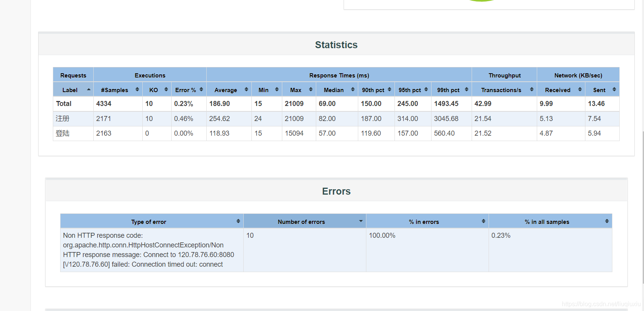
Task: Click 登陆 samples value 2163
Action: [x=104, y=133]
